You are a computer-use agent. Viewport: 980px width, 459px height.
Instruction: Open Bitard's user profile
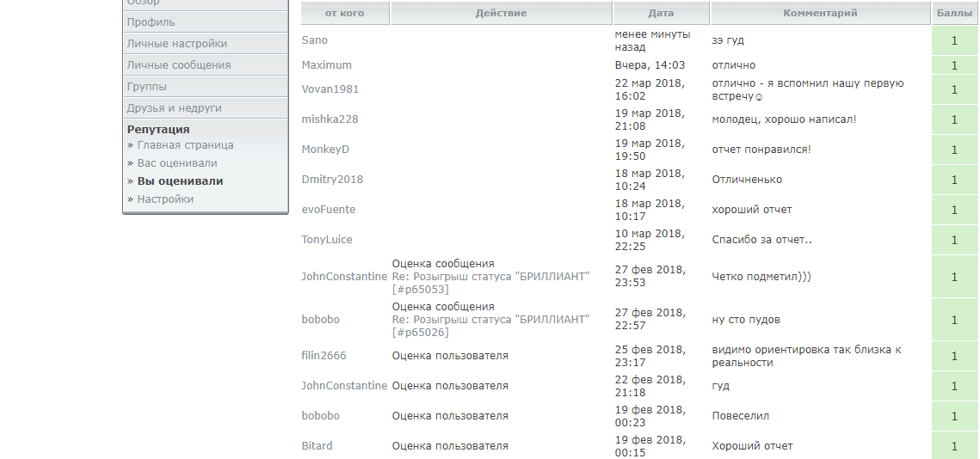point(317,446)
